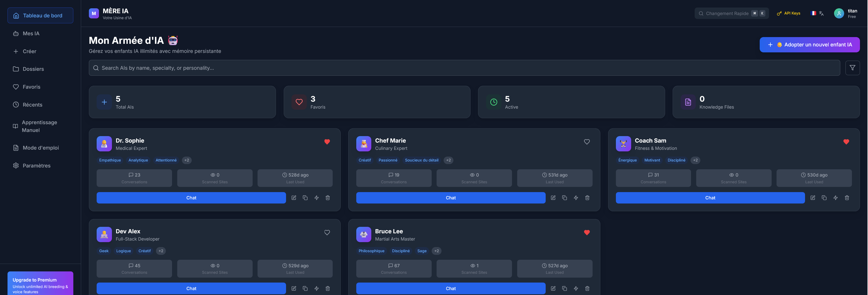
Task: Edit Chef Marie via pencil icon
Action: [x=553, y=198]
